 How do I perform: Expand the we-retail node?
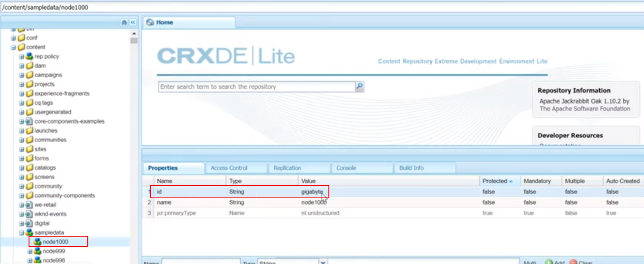point(22,205)
